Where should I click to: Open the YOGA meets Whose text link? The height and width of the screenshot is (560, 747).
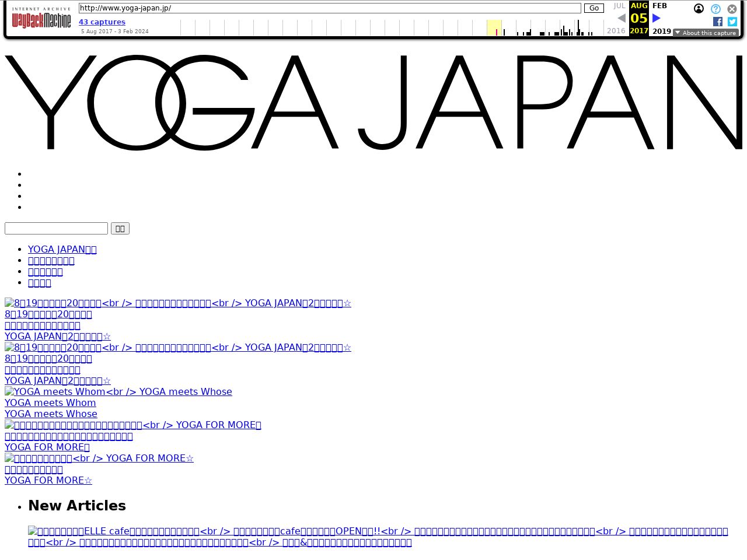(x=51, y=414)
